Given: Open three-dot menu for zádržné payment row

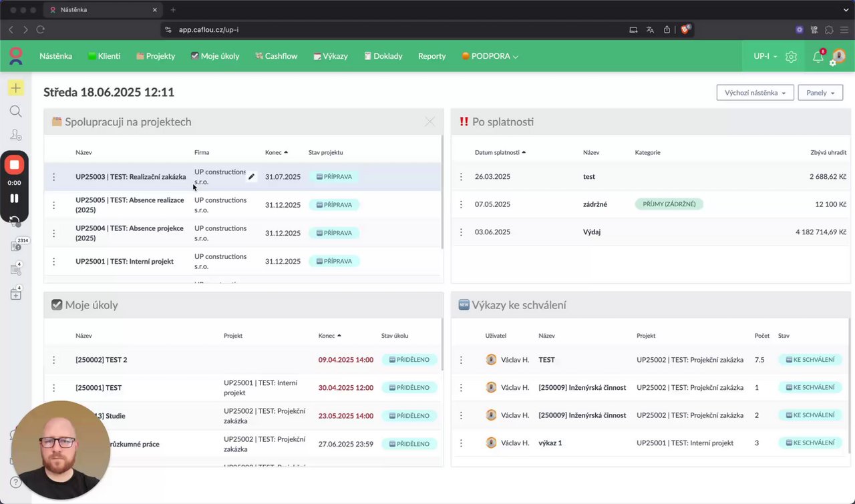Looking at the screenshot, I should point(461,204).
